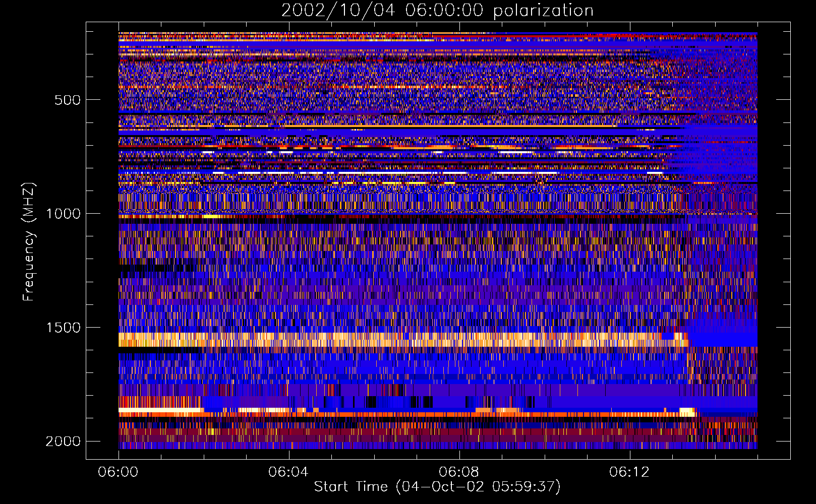Click the 06:00 time tick label
The height and width of the screenshot is (504, 816).
point(118,472)
